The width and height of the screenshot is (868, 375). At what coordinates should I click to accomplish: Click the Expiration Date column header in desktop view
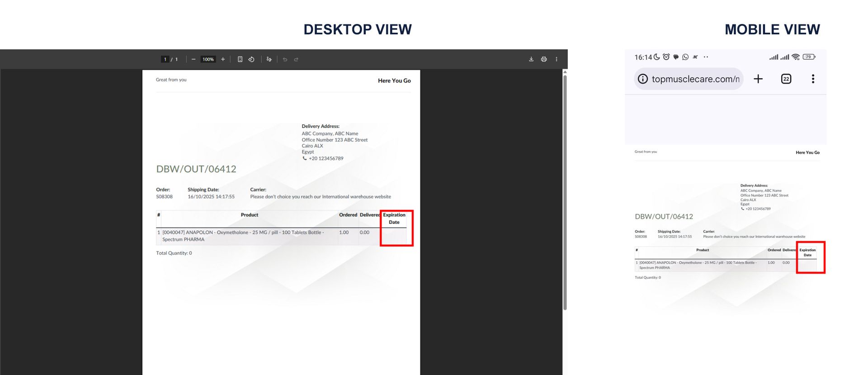(x=394, y=218)
